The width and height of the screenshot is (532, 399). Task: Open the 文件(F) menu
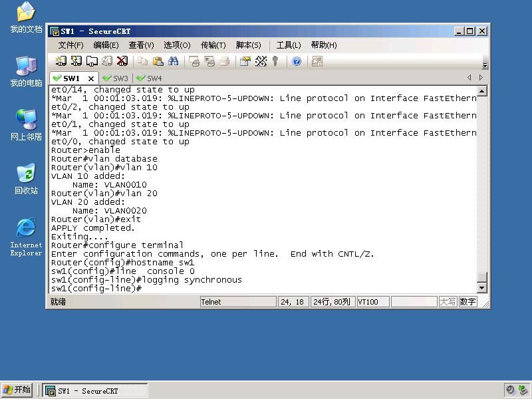coord(70,45)
